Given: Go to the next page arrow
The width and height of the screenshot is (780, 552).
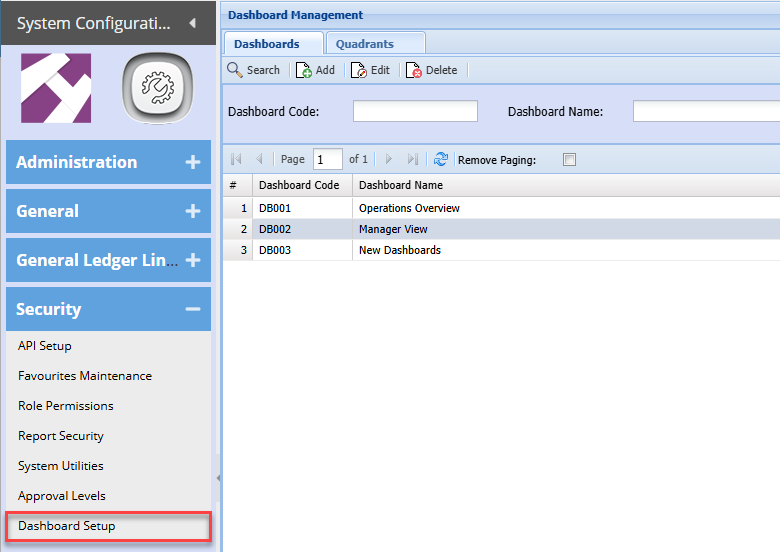Looking at the screenshot, I should pyautogui.click(x=389, y=159).
